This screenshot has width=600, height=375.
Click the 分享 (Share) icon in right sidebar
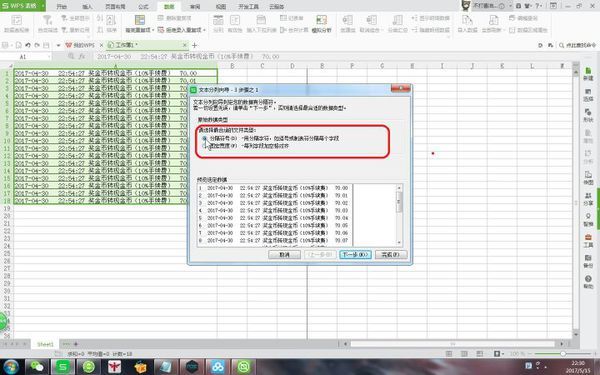click(588, 199)
